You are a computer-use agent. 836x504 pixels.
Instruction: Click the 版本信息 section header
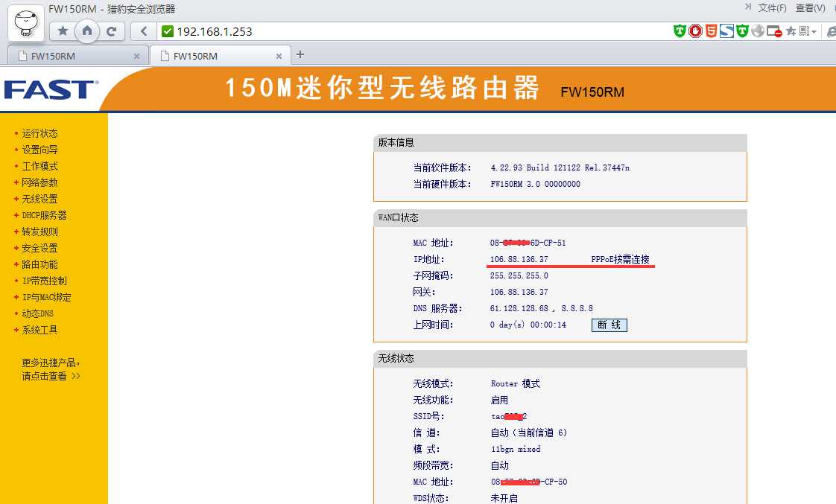pos(560,143)
